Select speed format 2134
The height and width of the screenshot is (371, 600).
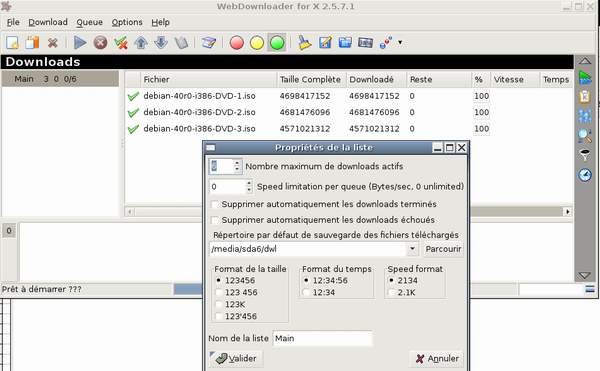click(x=391, y=280)
